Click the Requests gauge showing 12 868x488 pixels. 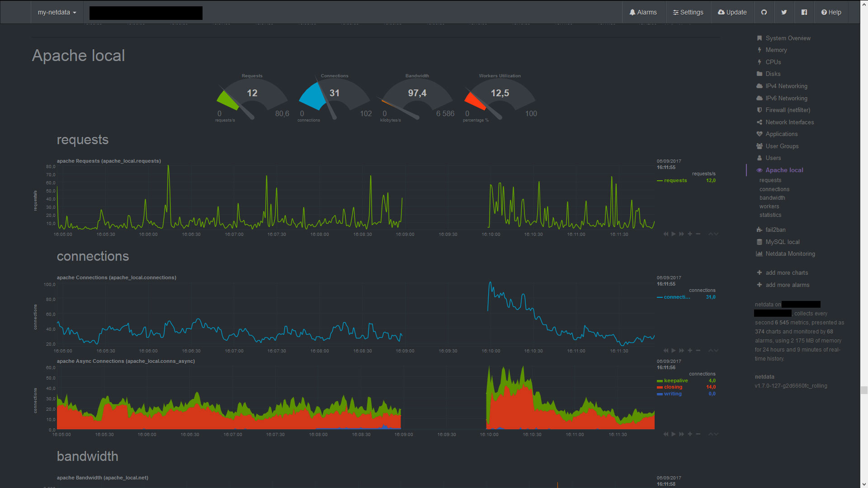(252, 98)
